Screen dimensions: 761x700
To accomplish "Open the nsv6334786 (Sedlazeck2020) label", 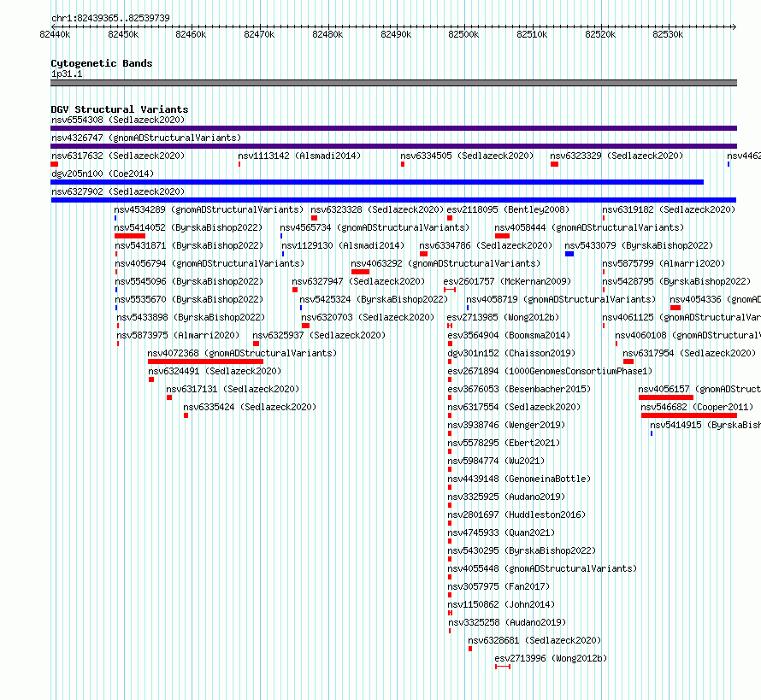I will (x=486, y=245).
